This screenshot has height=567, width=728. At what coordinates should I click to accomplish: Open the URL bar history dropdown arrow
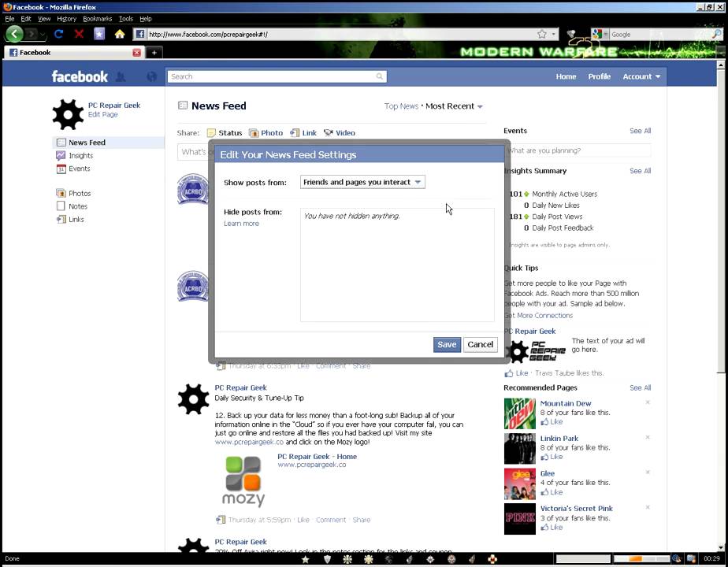coord(553,34)
